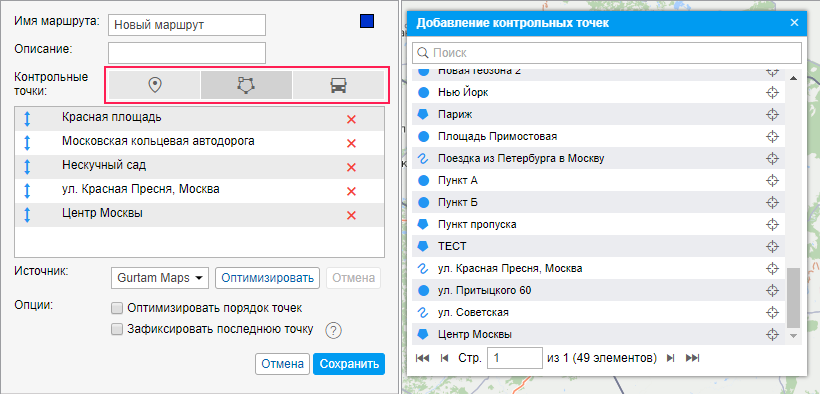Click reorder arrows for Красная площадь
This screenshot has height=394, width=820.
tap(27, 119)
